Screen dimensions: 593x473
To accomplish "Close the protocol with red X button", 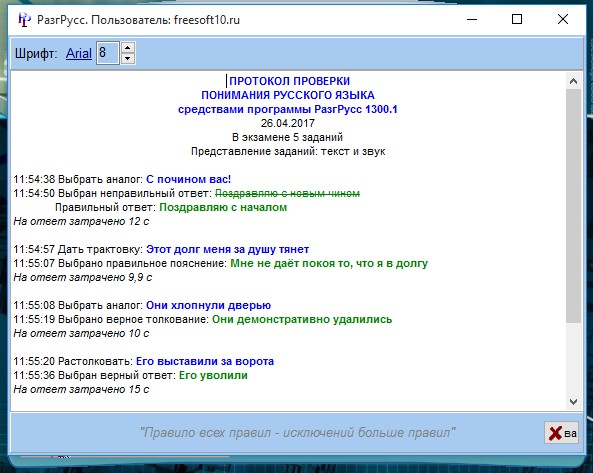I will point(562,433).
